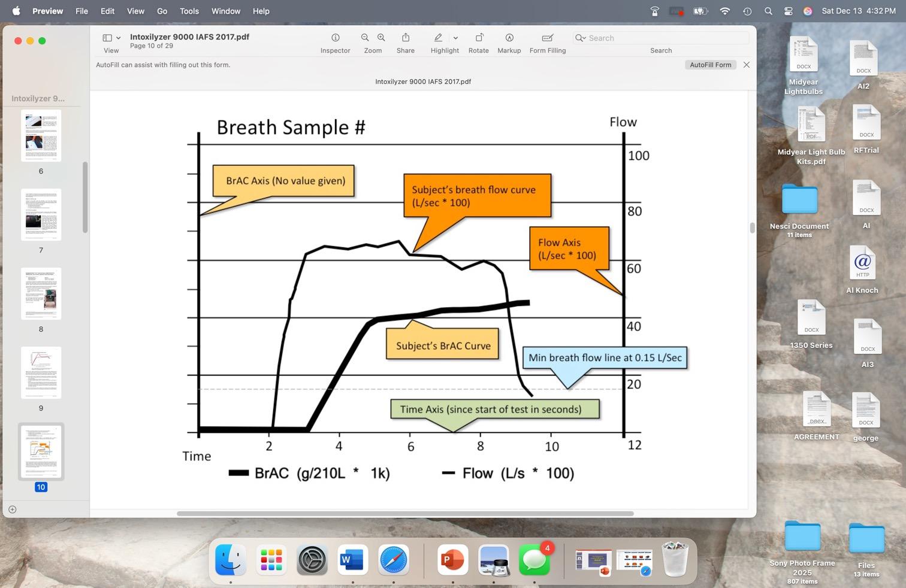Open the Preview application menu
The height and width of the screenshot is (588, 906).
[47, 11]
